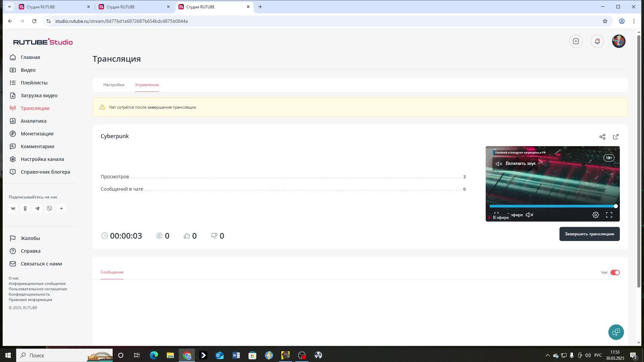Switch to the Настройки tab
644x362 pixels.
pos(114,85)
